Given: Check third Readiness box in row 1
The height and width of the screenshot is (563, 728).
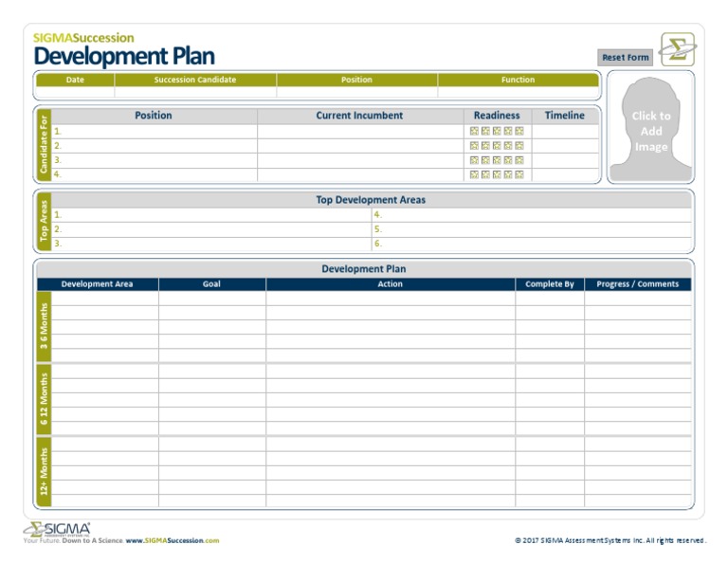Looking at the screenshot, I should click(x=497, y=132).
